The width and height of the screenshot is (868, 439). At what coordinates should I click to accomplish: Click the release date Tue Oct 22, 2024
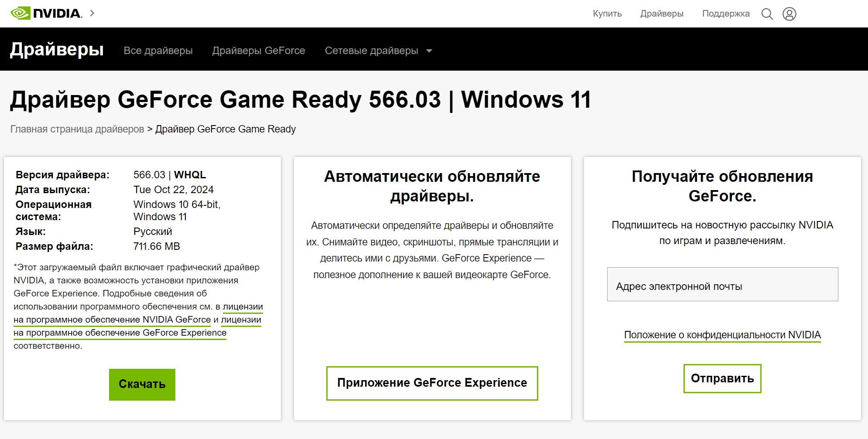click(x=174, y=190)
